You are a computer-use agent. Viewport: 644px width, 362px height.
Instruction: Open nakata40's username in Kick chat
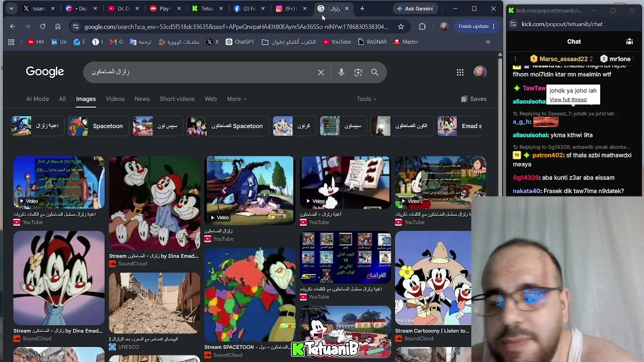click(x=526, y=191)
